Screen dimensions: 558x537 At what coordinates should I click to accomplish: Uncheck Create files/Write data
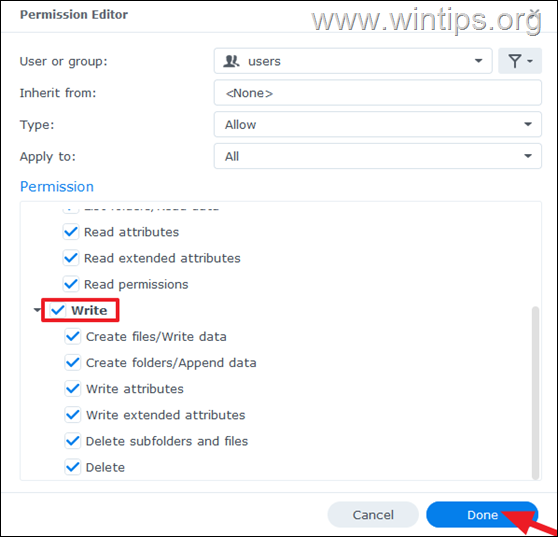pos(73,337)
